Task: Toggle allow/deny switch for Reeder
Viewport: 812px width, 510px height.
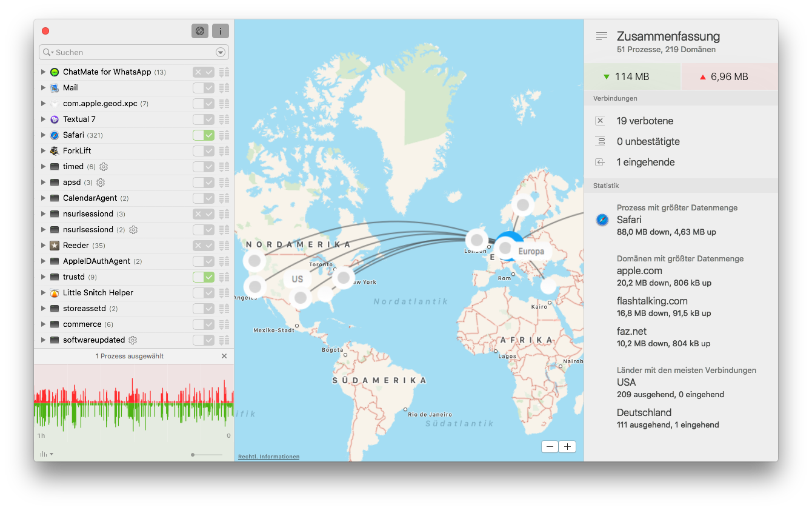Action: coord(204,246)
